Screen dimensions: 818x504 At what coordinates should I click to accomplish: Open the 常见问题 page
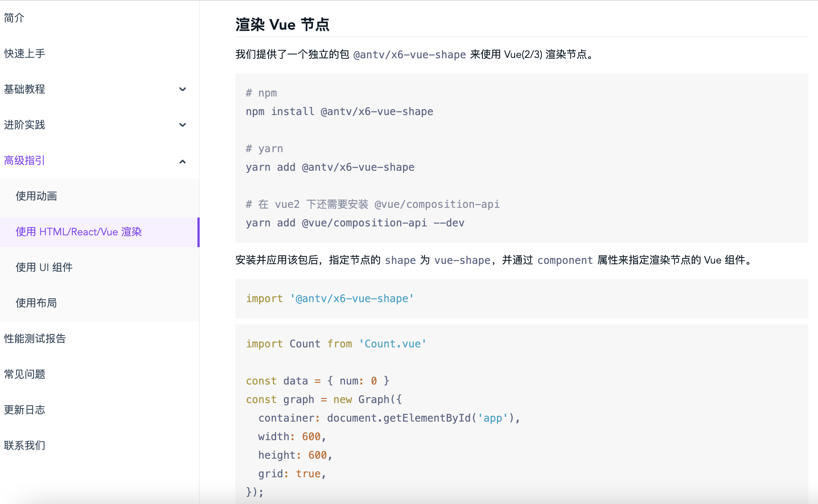point(24,374)
